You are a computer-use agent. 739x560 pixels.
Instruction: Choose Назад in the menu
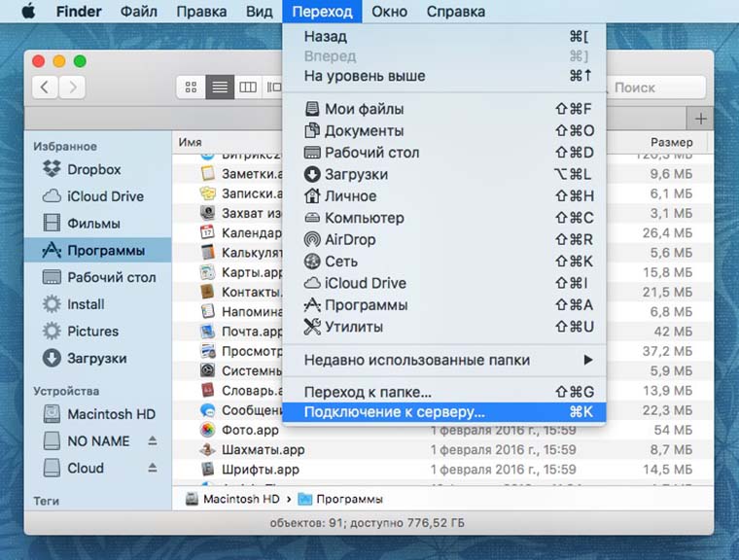click(444, 36)
